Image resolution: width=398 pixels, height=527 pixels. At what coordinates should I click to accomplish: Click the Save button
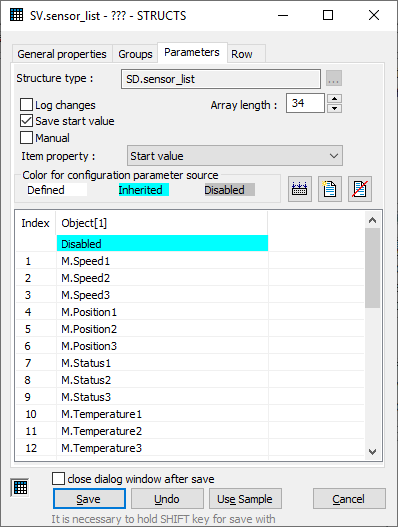[89, 499]
